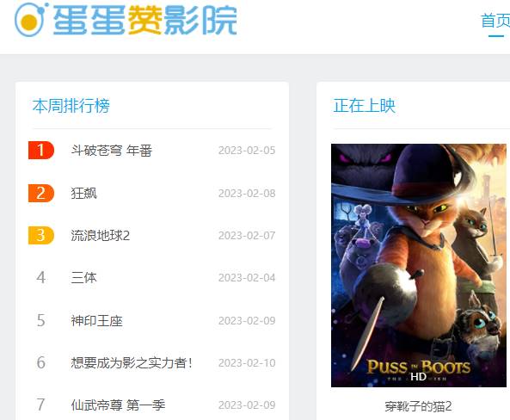Select 流浪地球2 in the ranking list
Image resolution: width=510 pixels, height=420 pixels.
click(x=100, y=236)
